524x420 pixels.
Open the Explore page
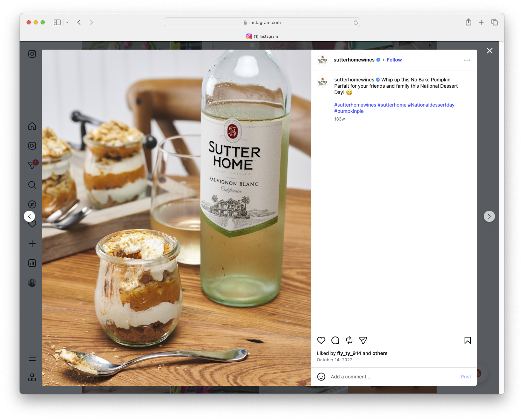point(32,204)
